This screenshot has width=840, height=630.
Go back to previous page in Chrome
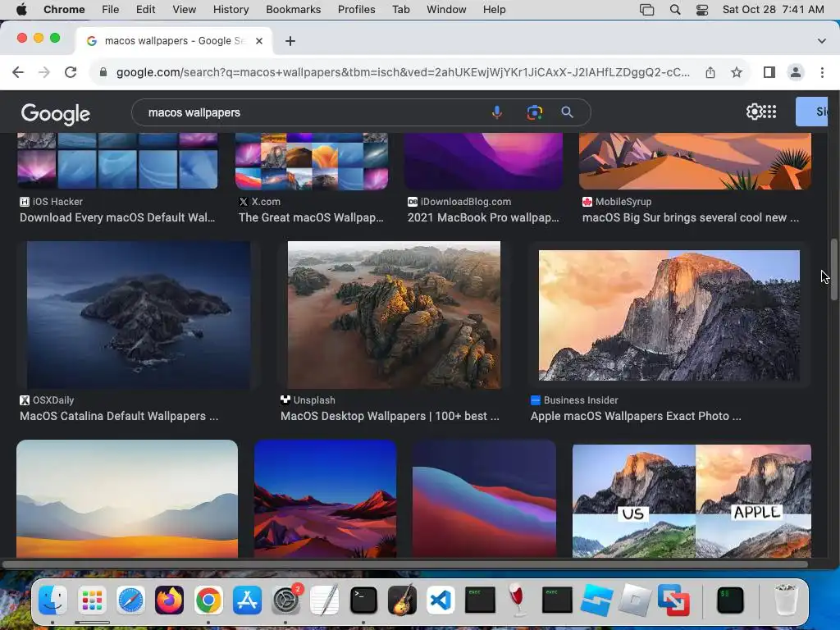click(18, 72)
